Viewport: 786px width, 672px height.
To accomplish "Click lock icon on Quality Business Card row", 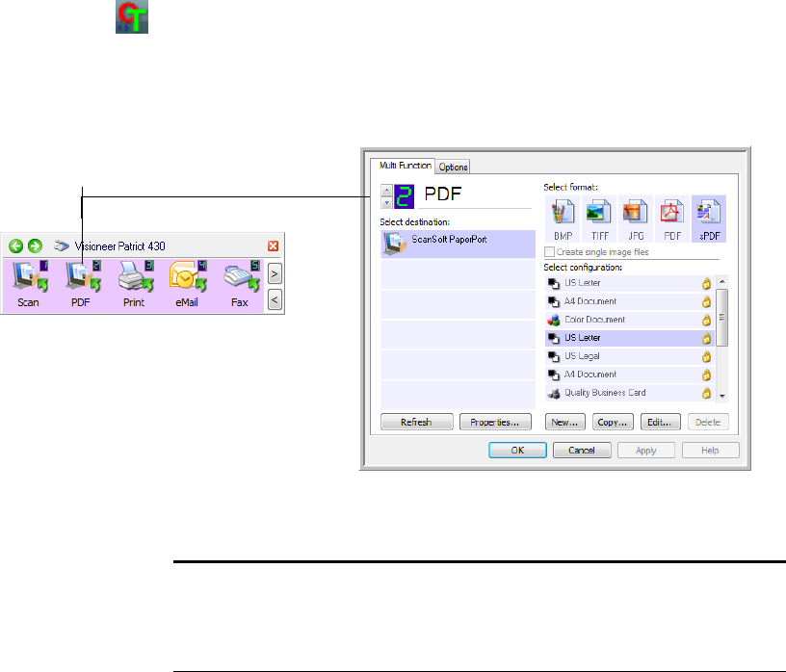I will [706, 393].
